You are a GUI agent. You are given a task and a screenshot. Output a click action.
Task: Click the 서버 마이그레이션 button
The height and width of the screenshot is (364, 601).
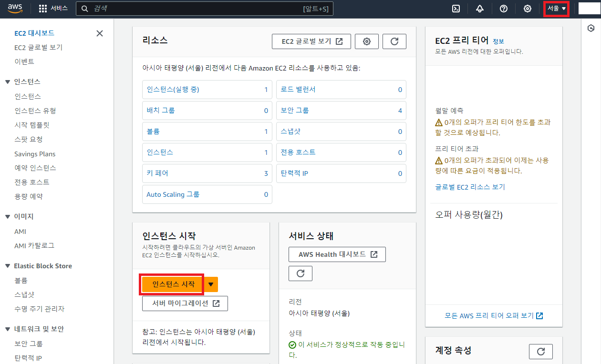(185, 303)
